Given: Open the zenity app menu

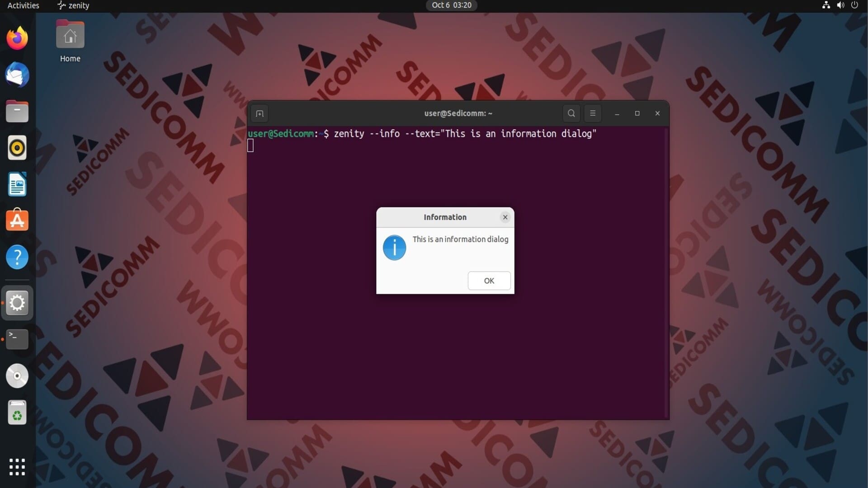Looking at the screenshot, I should [74, 5].
